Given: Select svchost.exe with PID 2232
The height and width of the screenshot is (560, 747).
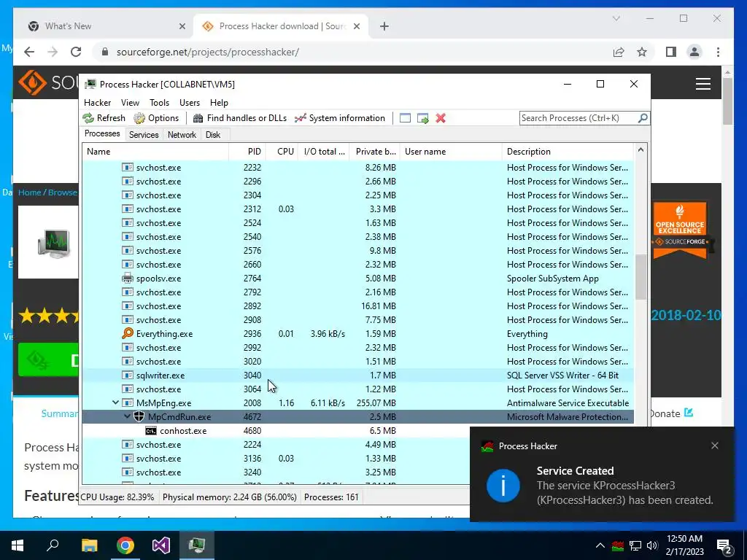Looking at the screenshot, I should pyautogui.click(x=357, y=168).
